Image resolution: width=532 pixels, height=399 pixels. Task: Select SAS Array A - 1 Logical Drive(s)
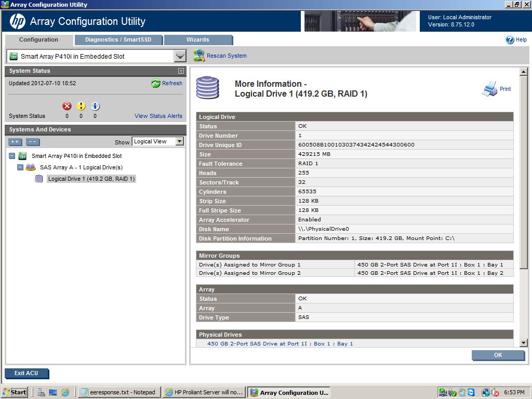(x=81, y=167)
